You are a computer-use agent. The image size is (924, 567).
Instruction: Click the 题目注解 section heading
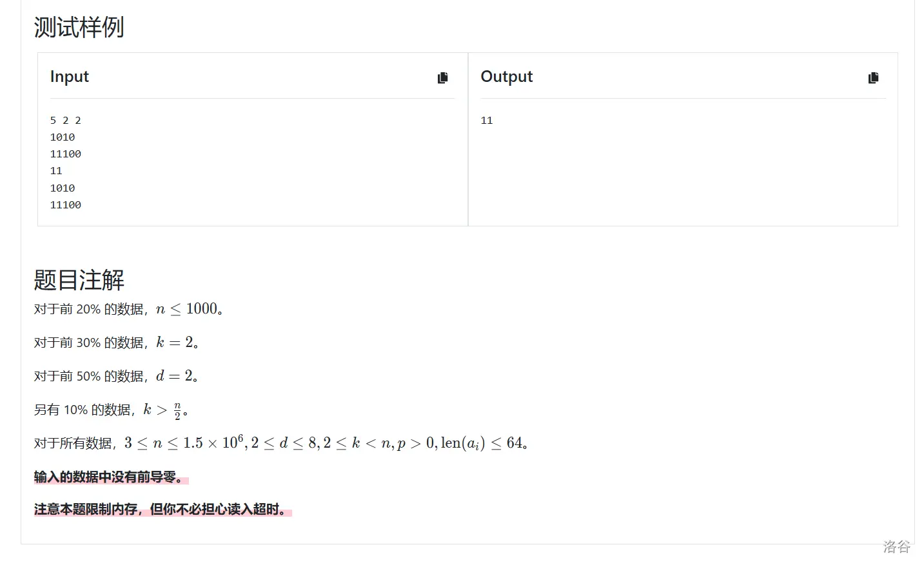pyautogui.click(x=79, y=280)
